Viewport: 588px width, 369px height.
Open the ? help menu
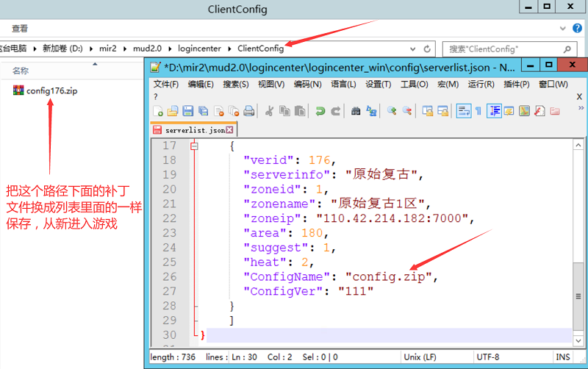pyautogui.click(x=156, y=97)
